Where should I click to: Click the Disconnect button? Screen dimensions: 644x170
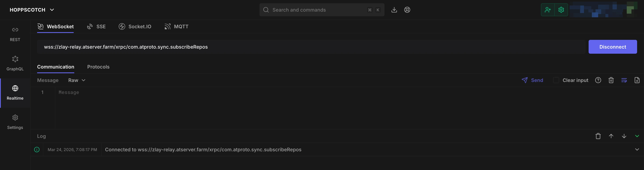coord(613,47)
